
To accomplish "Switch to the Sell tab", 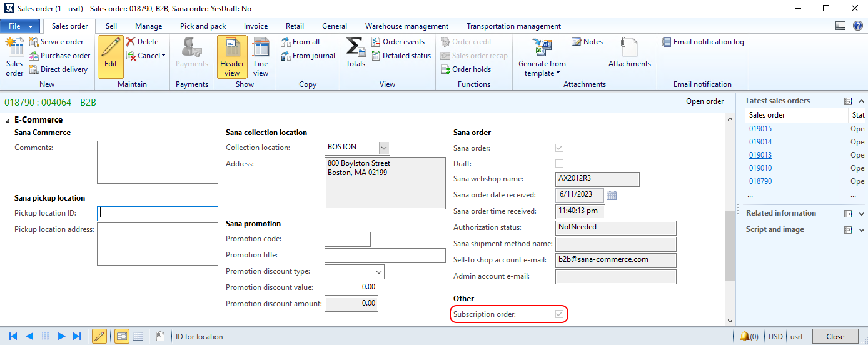I will (x=111, y=26).
